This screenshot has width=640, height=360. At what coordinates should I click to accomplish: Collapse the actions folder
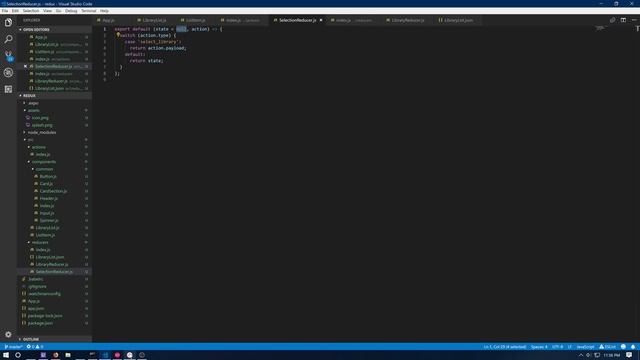point(38,147)
